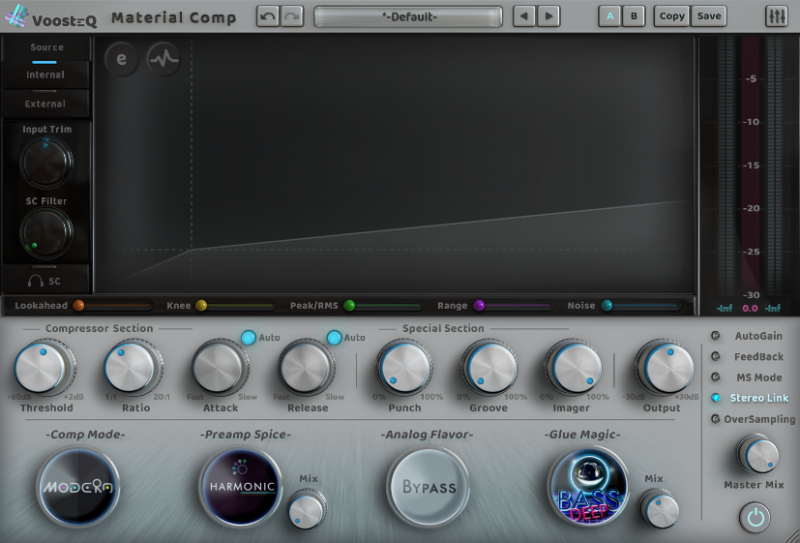Screen dimensions: 800x543
Task: Open the mixer settings icon
Action: 776,17
